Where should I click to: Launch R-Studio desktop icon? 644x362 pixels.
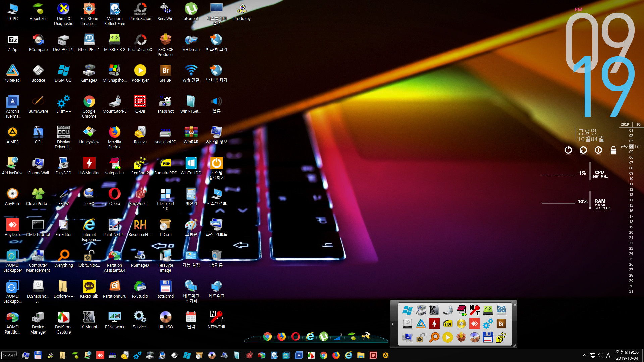pos(140,290)
